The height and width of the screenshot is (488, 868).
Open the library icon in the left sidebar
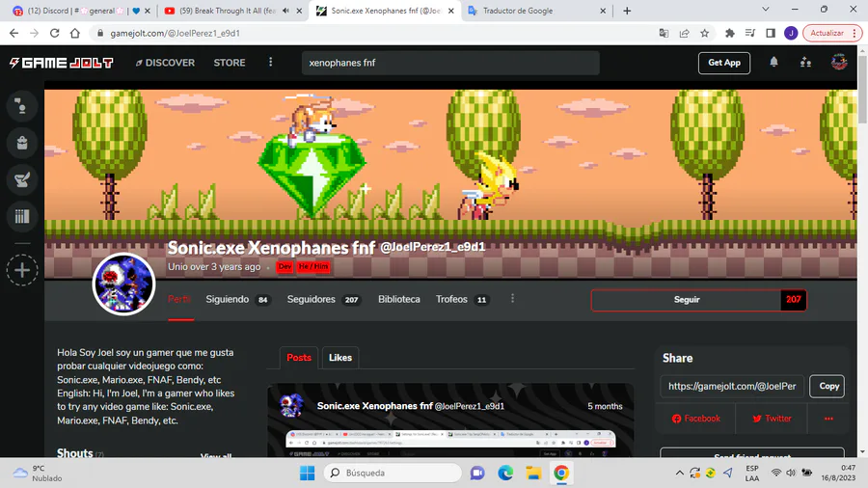coord(22,216)
